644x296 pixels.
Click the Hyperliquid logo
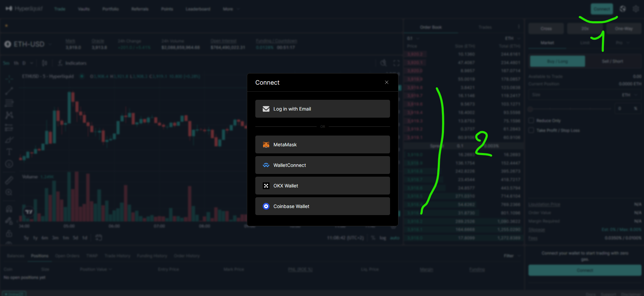click(24, 8)
